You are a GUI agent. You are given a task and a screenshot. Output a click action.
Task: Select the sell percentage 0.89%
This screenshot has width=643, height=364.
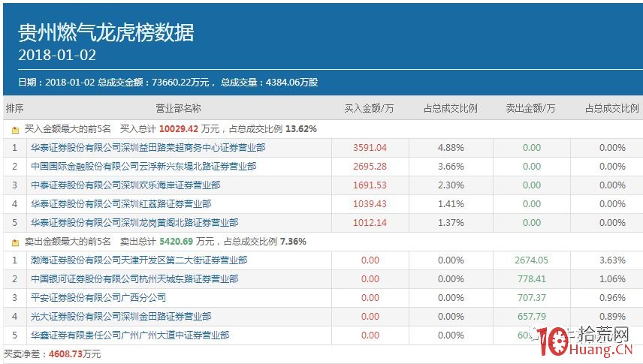[613, 317]
